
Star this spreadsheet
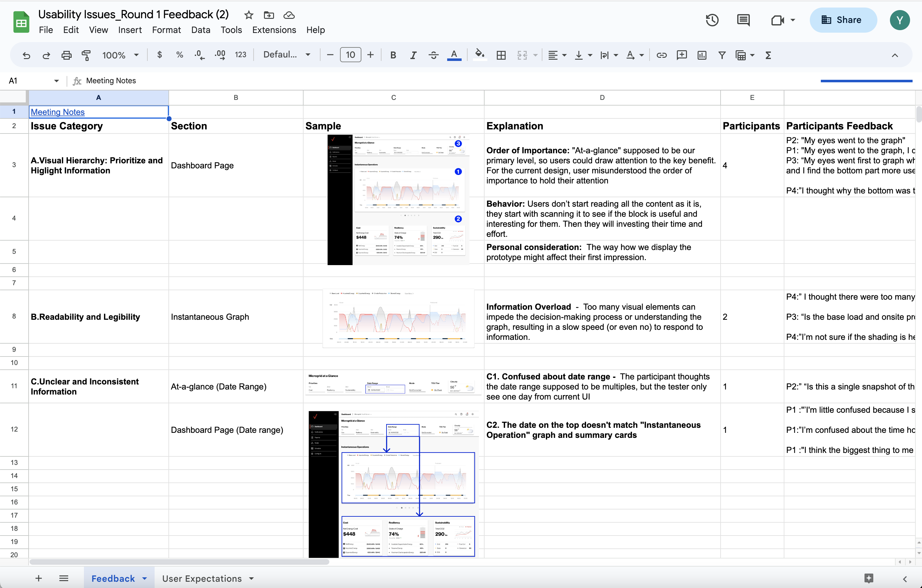tap(249, 15)
